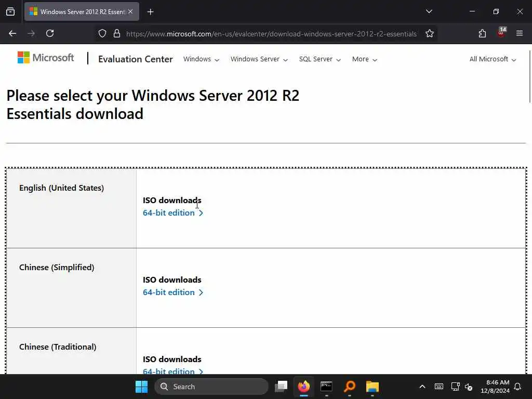Image resolution: width=532 pixels, height=399 pixels.
Task: Open the terminal app in the taskbar
Action: click(326, 387)
